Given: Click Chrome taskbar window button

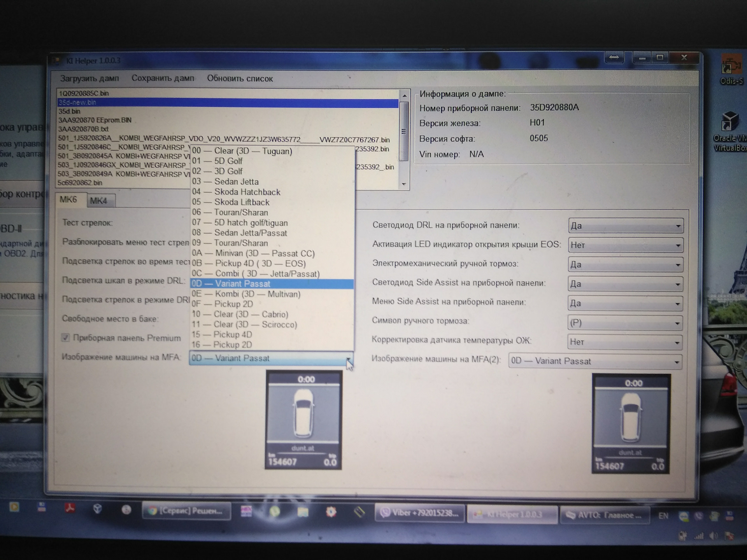Looking at the screenshot, I should 186,511.
